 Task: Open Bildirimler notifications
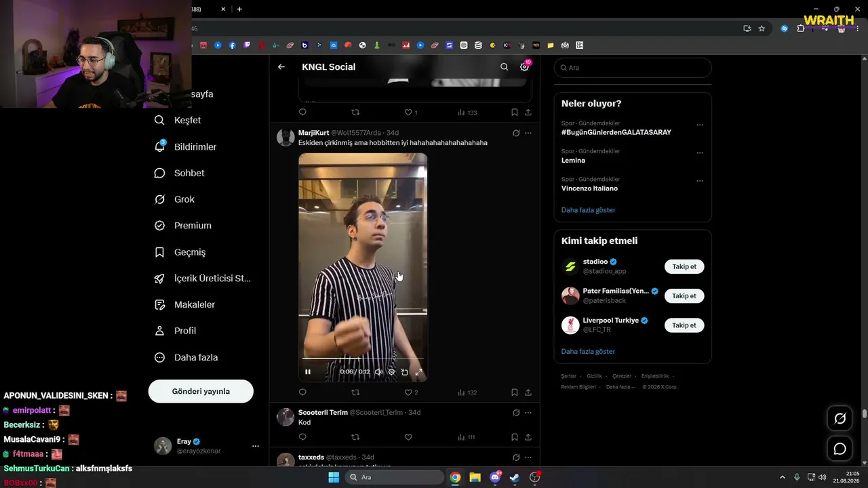(x=186, y=146)
